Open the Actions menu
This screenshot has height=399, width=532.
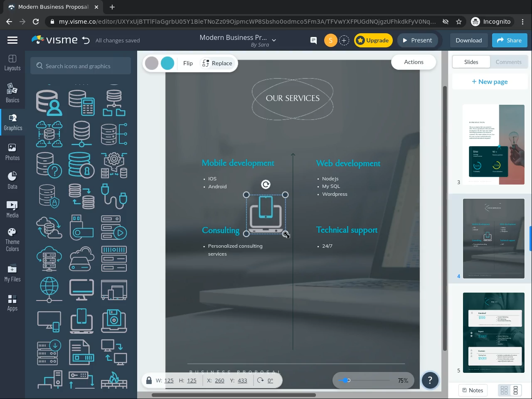coord(414,62)
